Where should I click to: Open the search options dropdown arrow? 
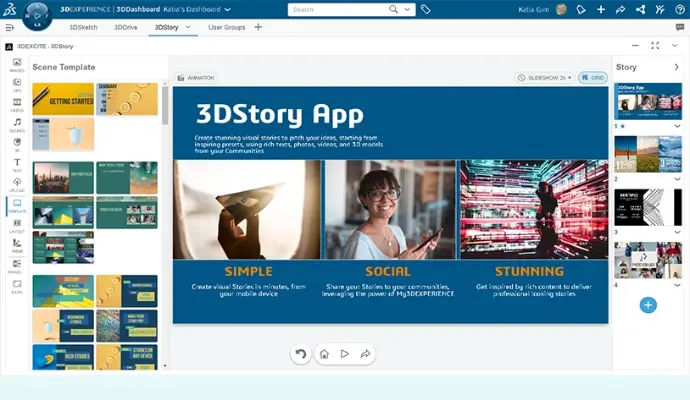coord(407,9)
